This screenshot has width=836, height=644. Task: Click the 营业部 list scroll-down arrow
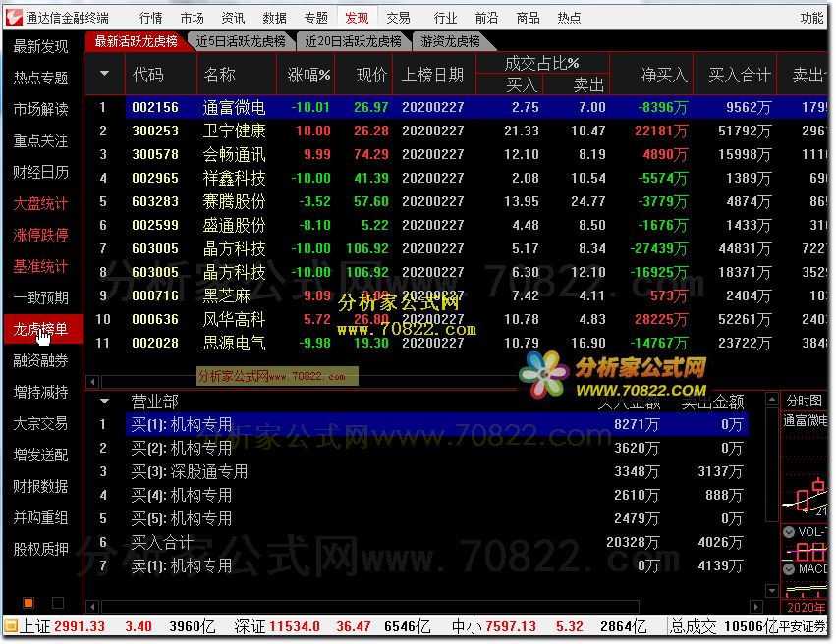click(x=771, y=590)
